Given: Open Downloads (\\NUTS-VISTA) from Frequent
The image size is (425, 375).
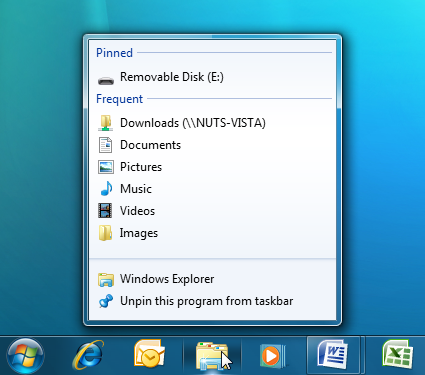Looking at the screenshot, I should (x=213, y=123).
